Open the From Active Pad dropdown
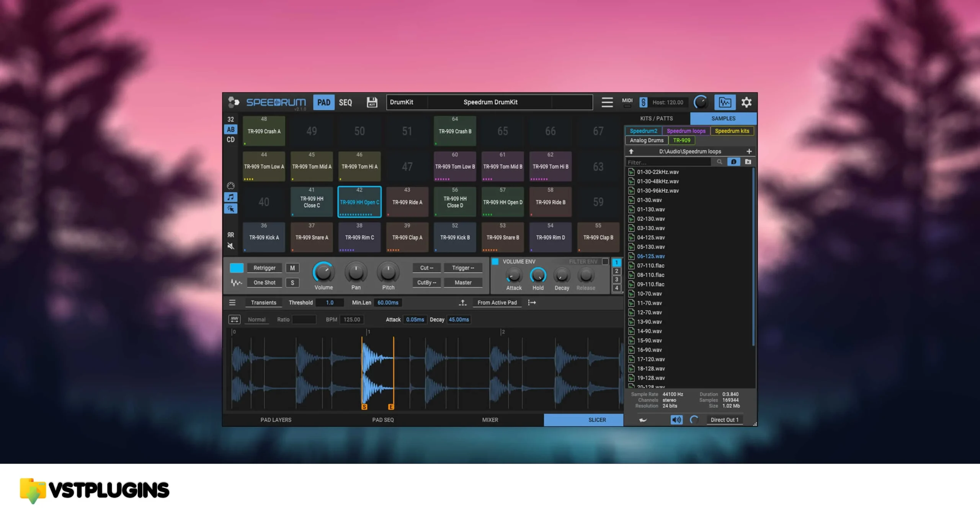980x519 pixels. [497, 303]
